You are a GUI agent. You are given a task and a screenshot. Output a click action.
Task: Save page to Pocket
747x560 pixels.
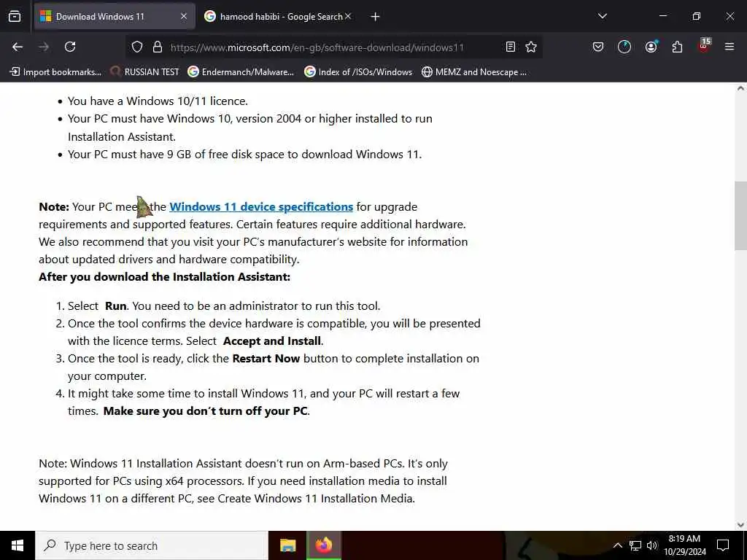[x=598, y=47]
